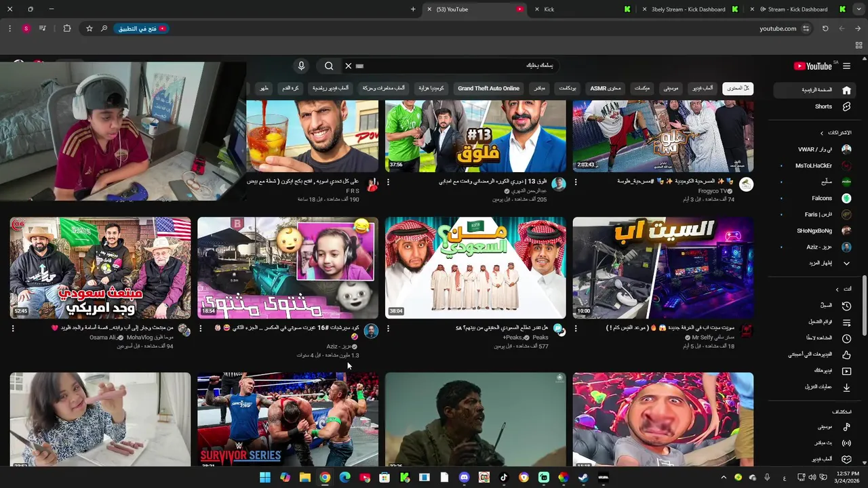Click the فتح في التطبيق open-in-app button
The height and width of the screenshot is (488, 868).
tap(142, 28)
